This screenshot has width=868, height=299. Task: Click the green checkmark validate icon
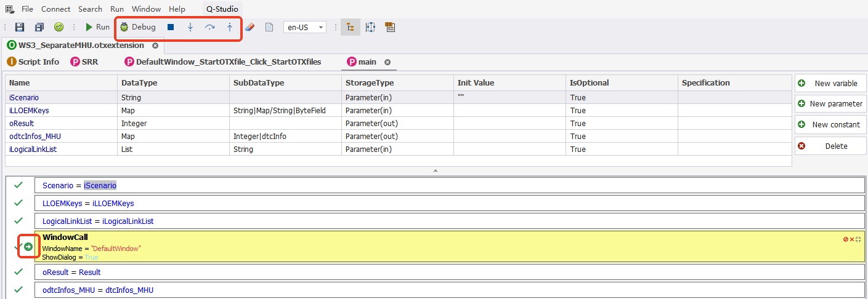(59, 27)
